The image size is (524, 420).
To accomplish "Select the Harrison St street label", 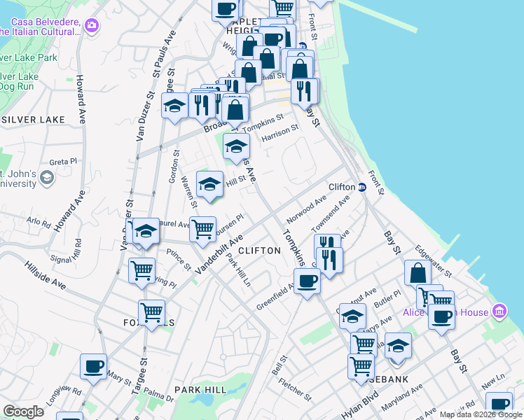I will click(280, 133).
